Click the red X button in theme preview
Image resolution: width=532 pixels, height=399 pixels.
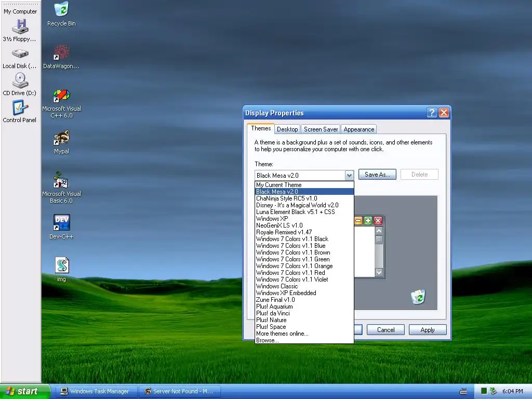tap(378, 221)
